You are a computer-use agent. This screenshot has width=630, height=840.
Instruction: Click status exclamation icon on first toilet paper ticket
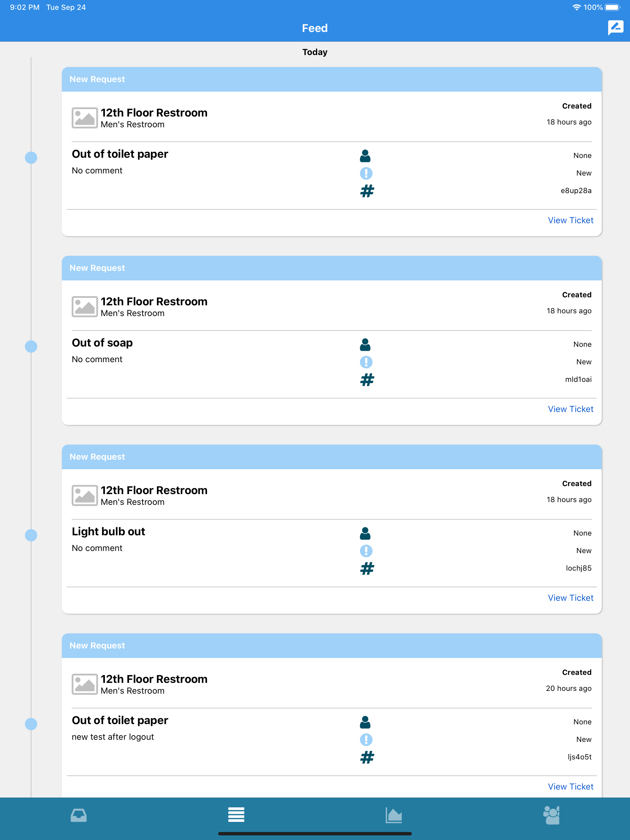click(366, 173)
